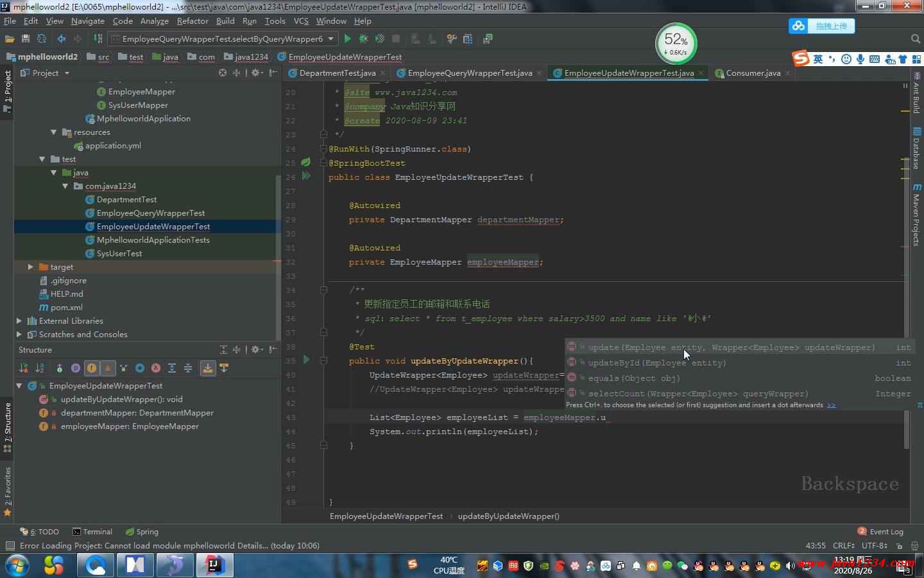Toggle Show Fields orange f icon
The image size is (924, 578).
tap(92, 368)
